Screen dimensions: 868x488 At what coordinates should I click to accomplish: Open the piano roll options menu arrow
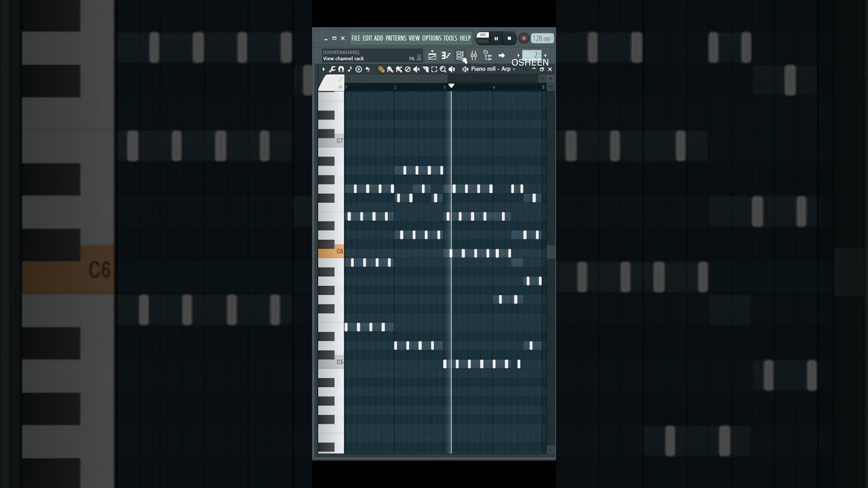coord(323,69)
